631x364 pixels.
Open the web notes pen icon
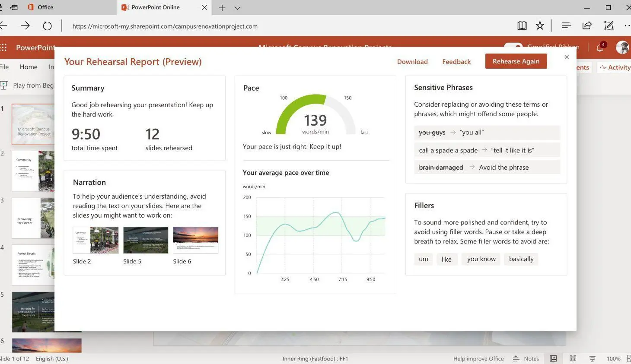609,26
